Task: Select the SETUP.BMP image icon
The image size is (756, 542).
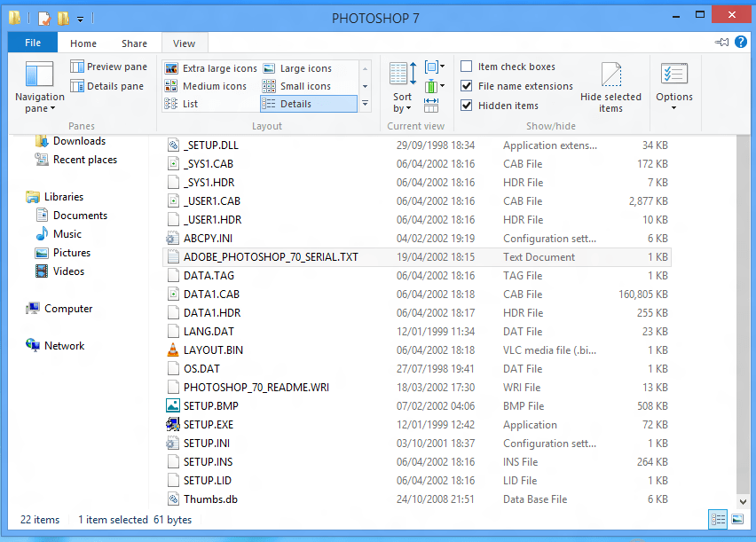Action: (x=173, y=405)
